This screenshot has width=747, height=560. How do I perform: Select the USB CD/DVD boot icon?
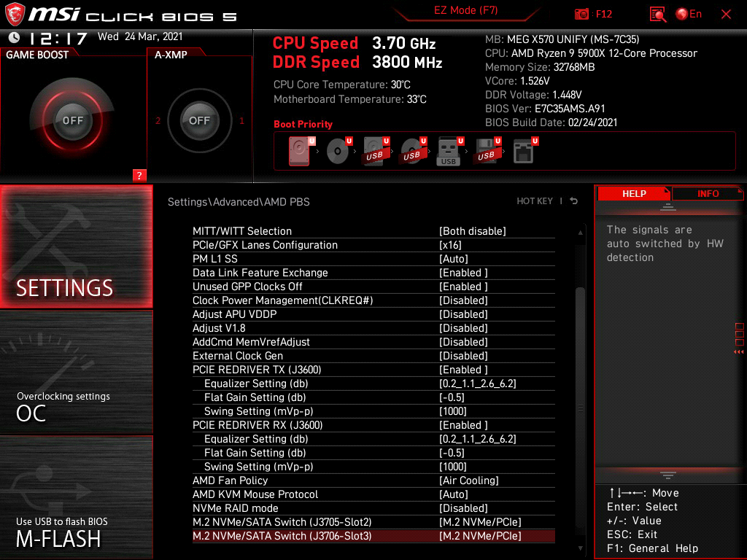pos(413,151)
